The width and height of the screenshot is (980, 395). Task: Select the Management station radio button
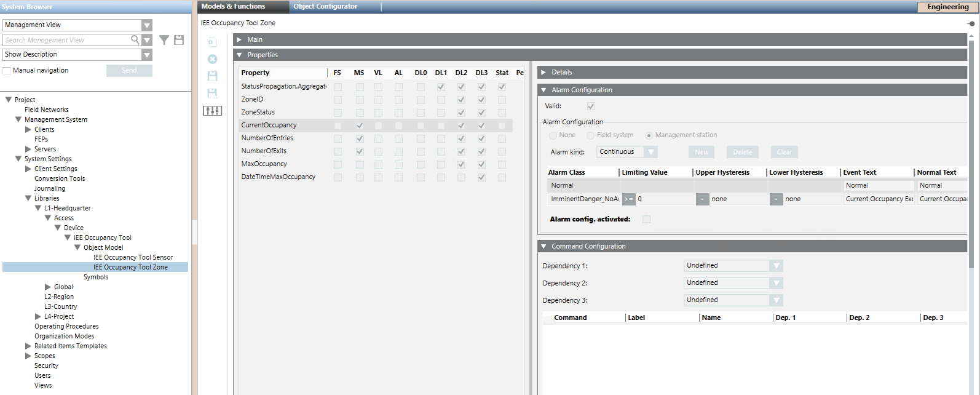[649, 135]
